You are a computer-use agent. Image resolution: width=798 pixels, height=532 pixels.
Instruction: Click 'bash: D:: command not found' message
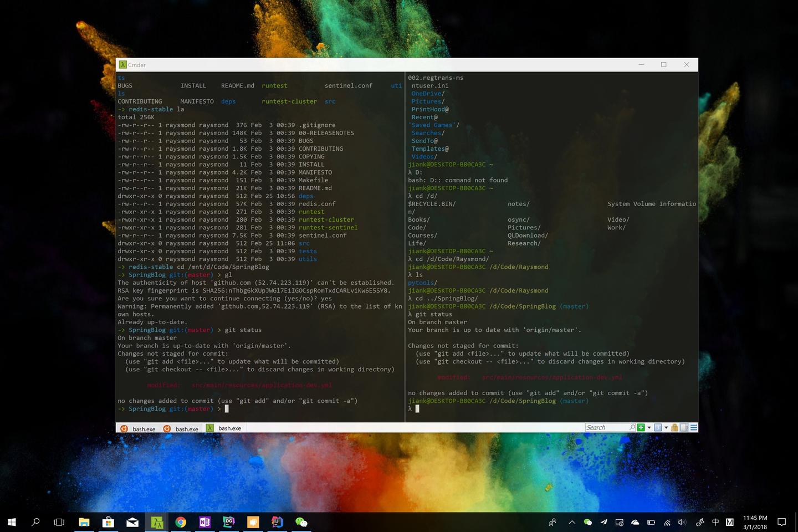pyautogui.click(x=458, y=181)
